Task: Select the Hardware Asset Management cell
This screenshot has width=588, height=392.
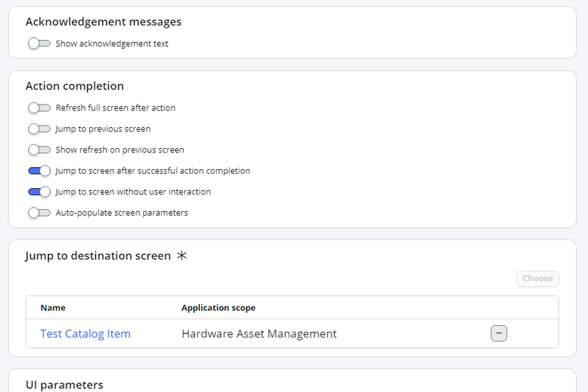Action: point(259,334)
